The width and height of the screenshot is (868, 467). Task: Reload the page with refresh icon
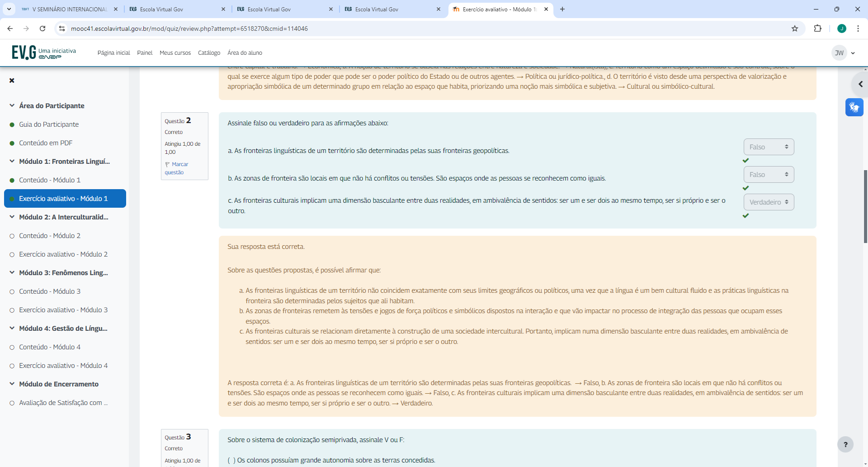coord(42,29)
